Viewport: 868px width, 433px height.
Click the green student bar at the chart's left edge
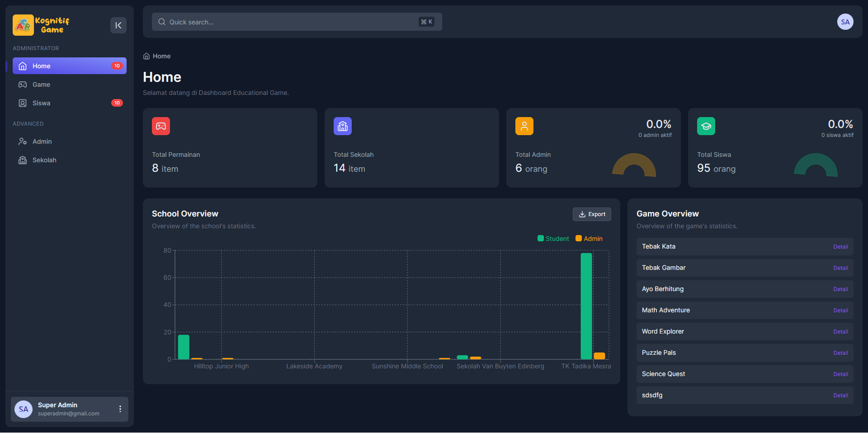(184, 347)
